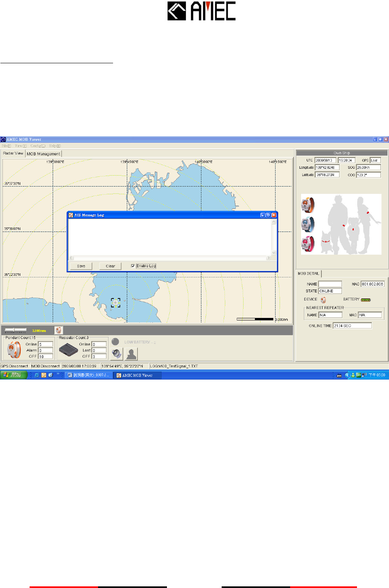This screenshot has height=588, width=389.
Task: Click the AIS log vertical scrollbar down arrow
Action: coord(274,253)
